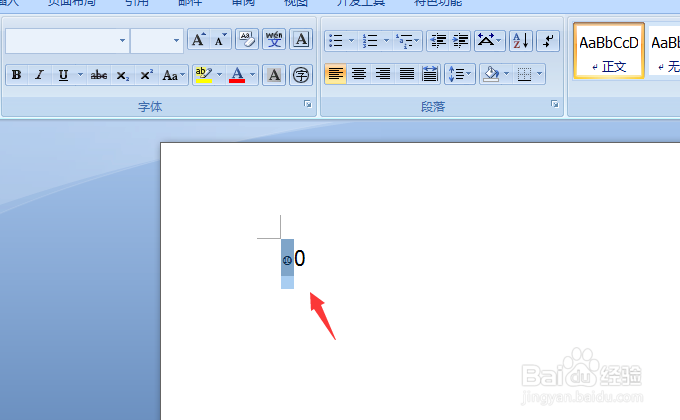Apply red font color
680x420 pixels.
237,75
